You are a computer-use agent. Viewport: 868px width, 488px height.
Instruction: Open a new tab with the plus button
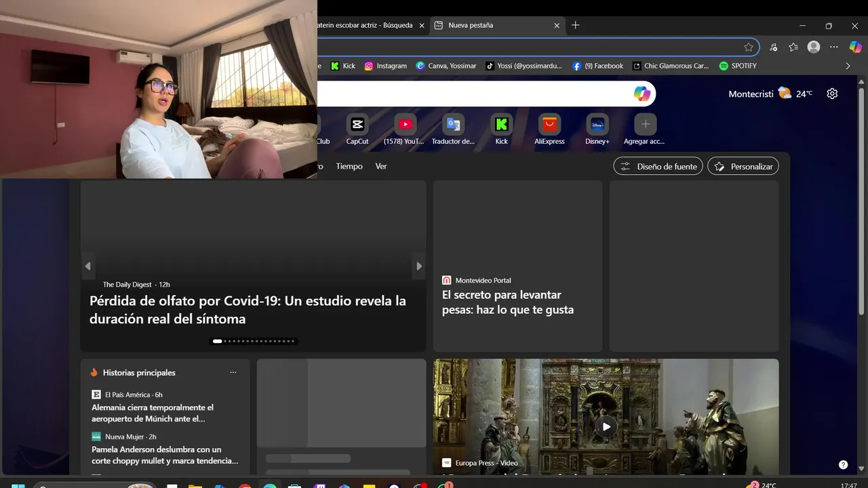[576, 25]
